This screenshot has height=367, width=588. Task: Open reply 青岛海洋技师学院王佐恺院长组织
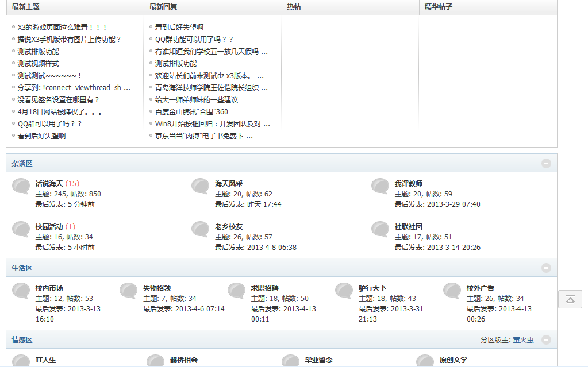(212, 88)
